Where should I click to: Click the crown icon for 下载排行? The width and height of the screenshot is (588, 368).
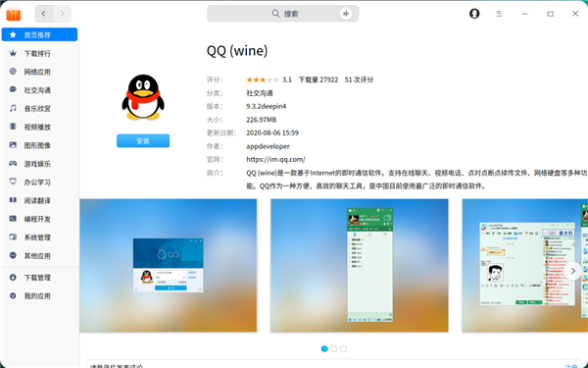(x=13, y=53)
